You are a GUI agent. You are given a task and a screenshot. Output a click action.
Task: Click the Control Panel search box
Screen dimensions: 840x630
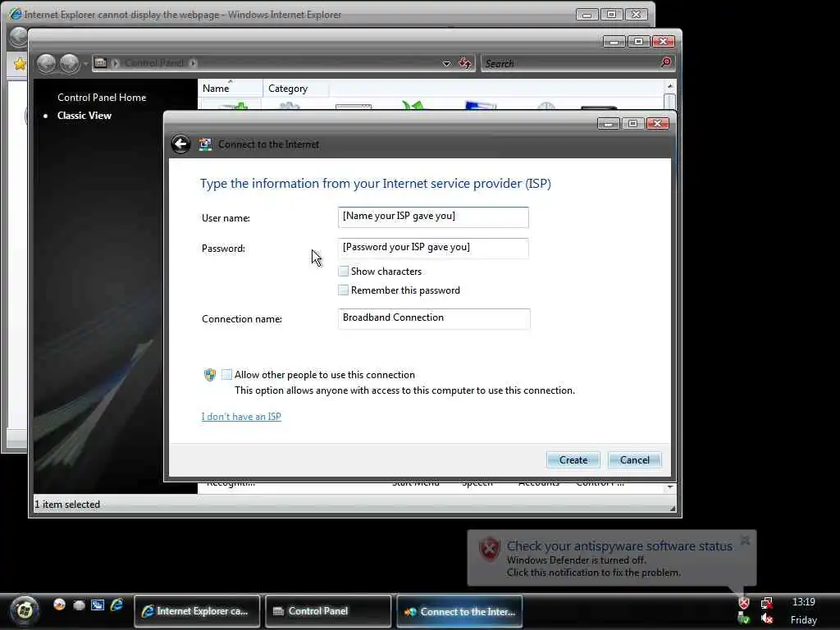pos(571,63)
